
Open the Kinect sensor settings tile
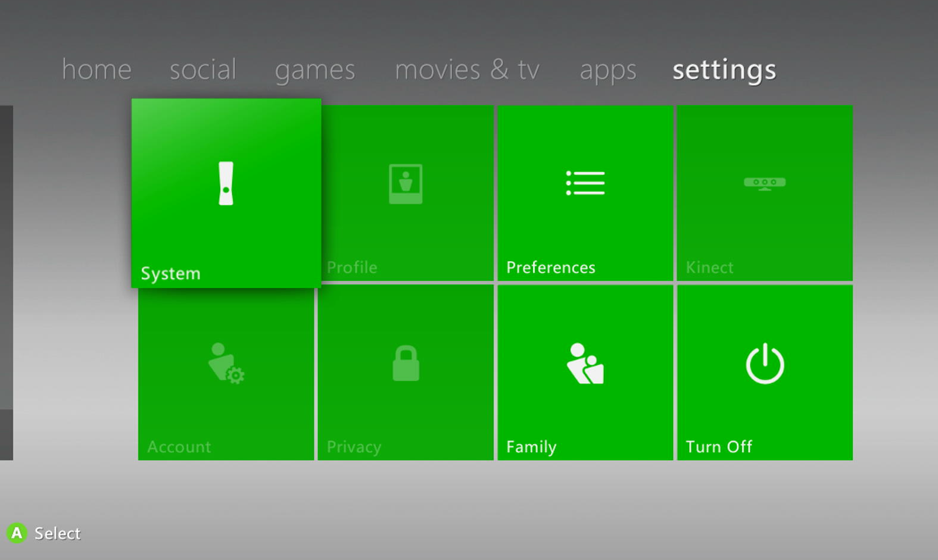pyautogui.click(x=765, y=193)
